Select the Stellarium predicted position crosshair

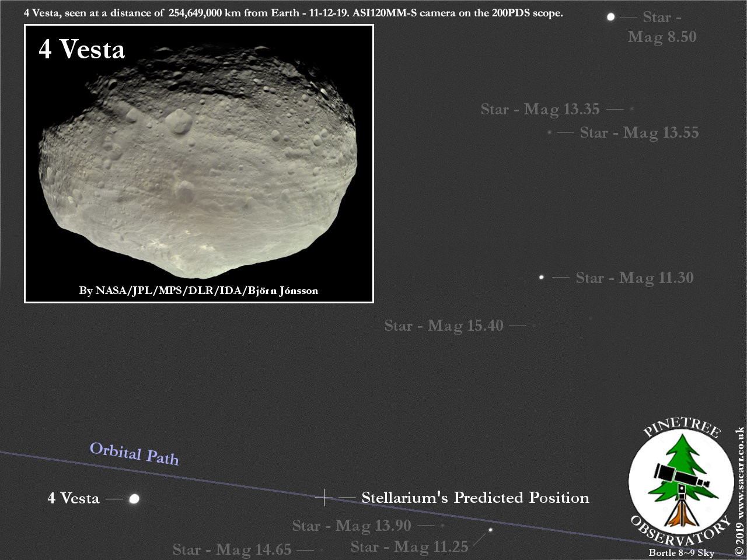tap(324, 498)
